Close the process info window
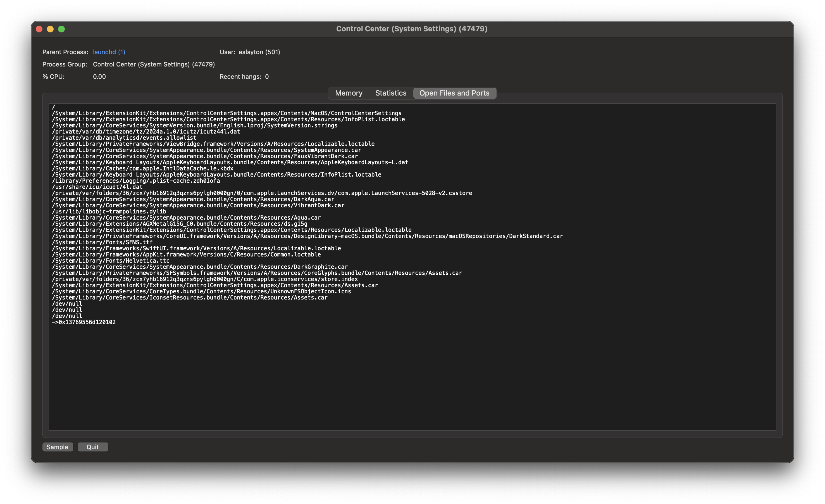This screenshot has height=504, width=825. [39, 29]
